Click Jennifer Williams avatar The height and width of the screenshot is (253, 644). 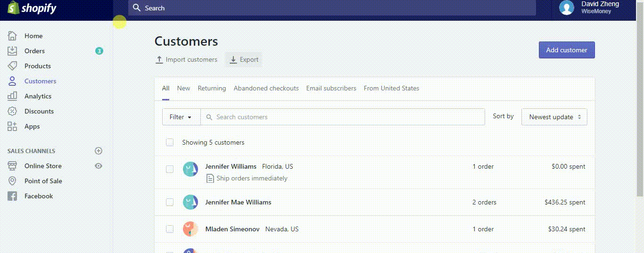point(190,169)
